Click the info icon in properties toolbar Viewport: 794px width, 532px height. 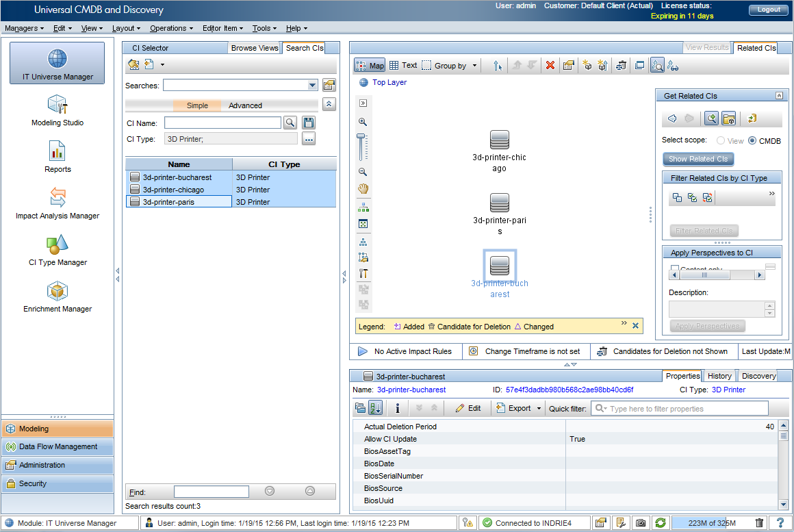tap(398, 408)
